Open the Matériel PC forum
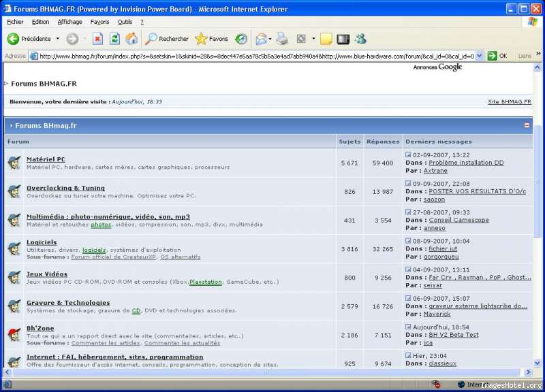Image resolution: width=545 pixels, height=392 pixels. (46, 159)
